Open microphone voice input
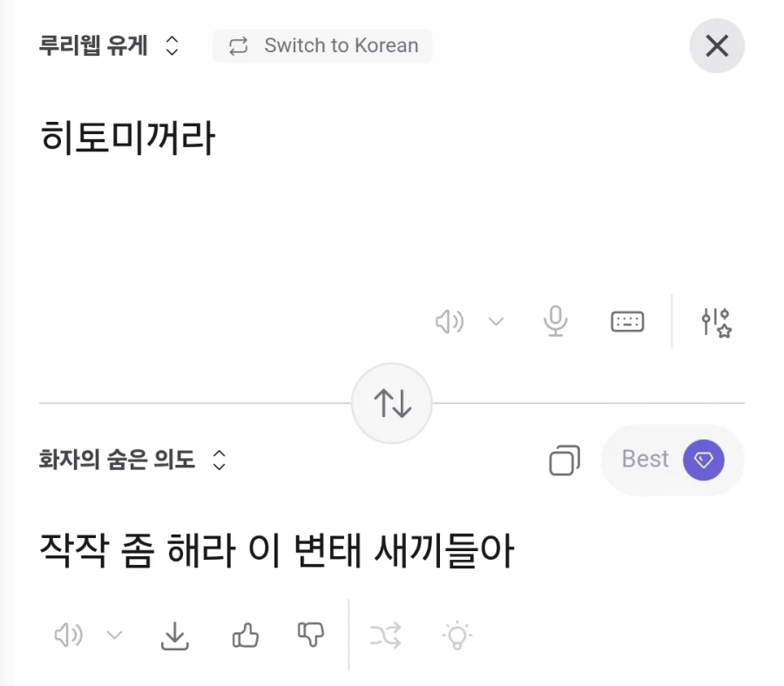This screenshot has width=784, height=686. click(x=556, y=321)
